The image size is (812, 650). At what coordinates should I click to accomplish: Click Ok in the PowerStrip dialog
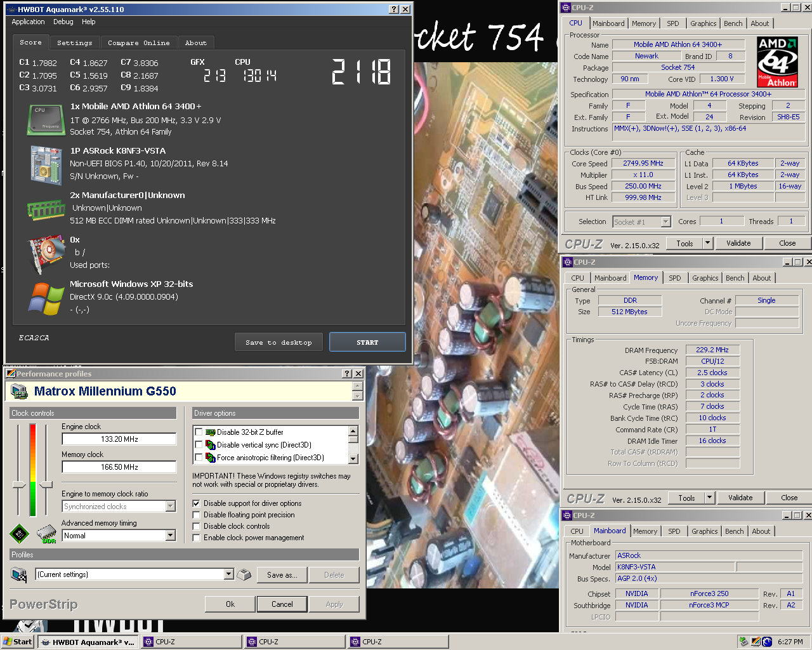tap(230, 604)
